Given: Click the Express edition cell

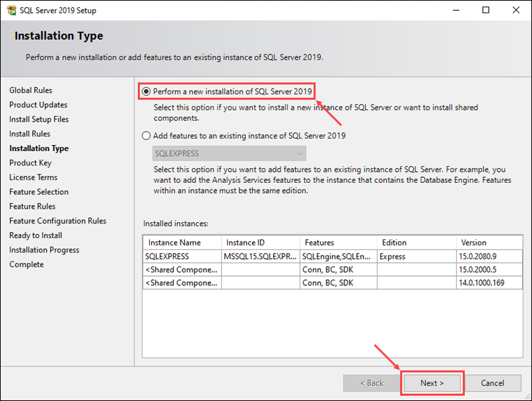Looking at the screenshot, I should (x=417, y=257).
